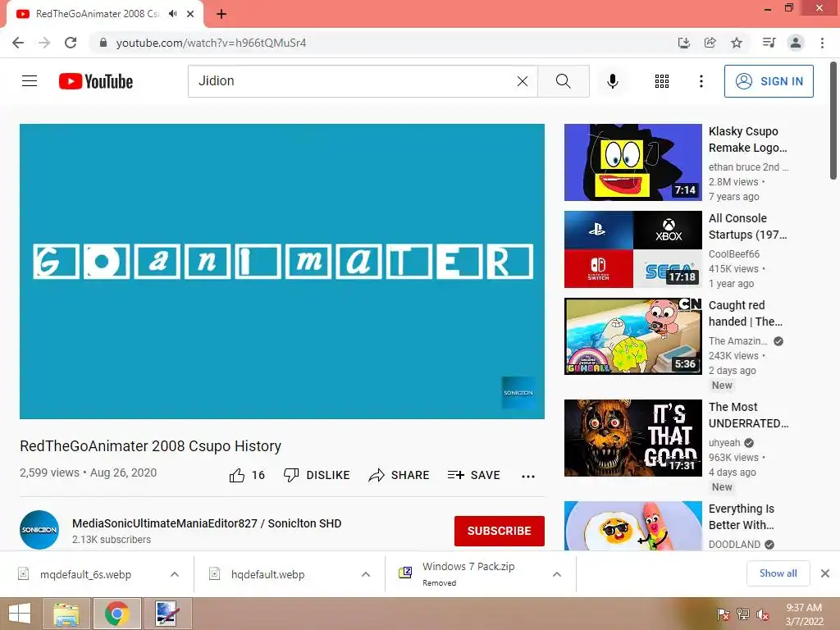Open Chrome three-dot menu
This screenshot has width=840, height=630.
coord(822,43)
